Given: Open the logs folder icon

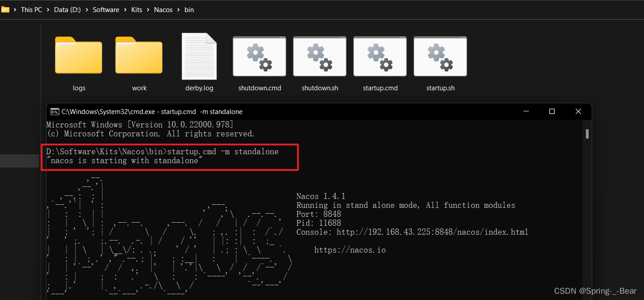Looking at the screenshot, I should click(x=79, y=55).
